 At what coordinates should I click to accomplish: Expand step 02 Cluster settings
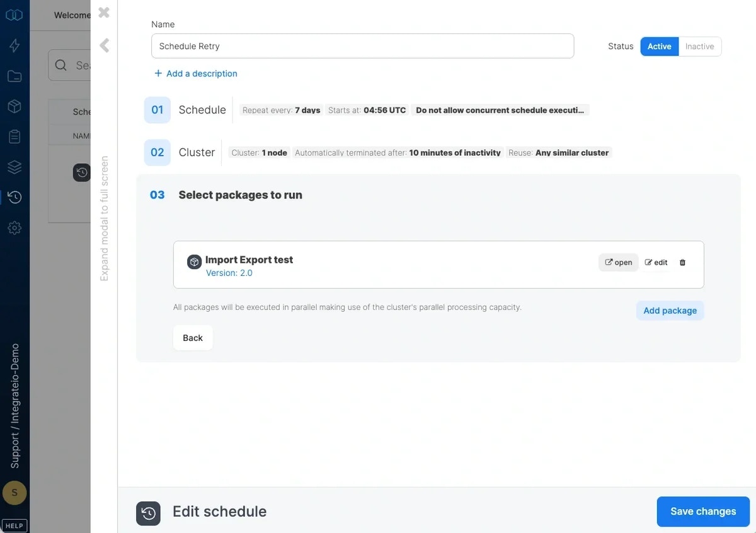point(196,152)
